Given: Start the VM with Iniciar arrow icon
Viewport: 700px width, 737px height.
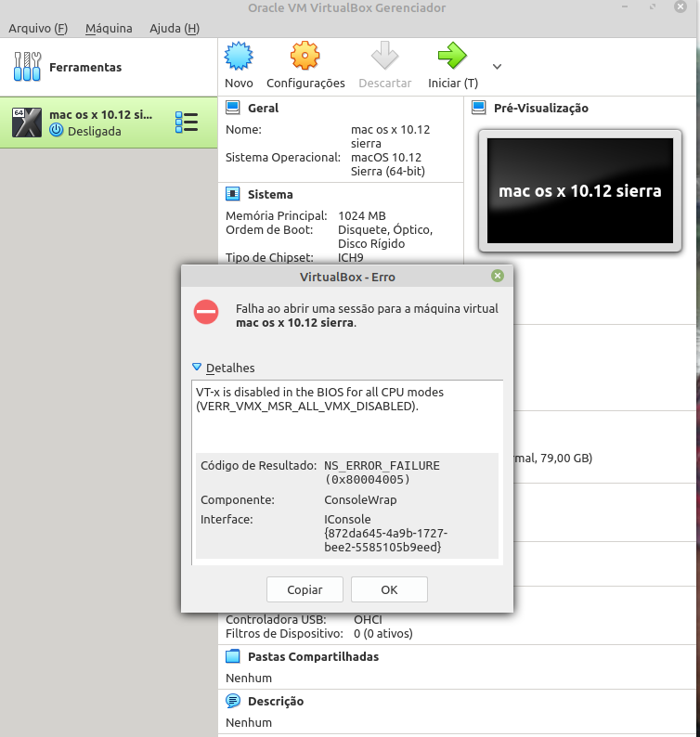Looking at the screenshot, I should [x=452, y=56].
